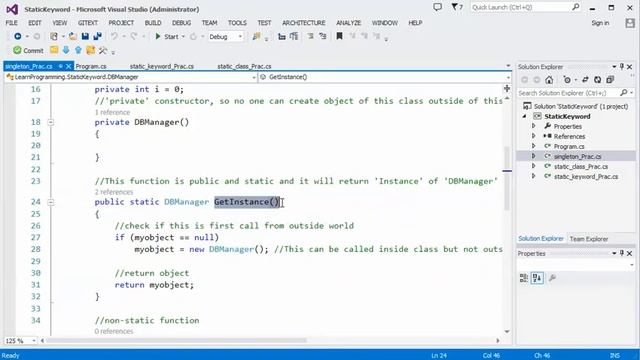640x360 pixels.
Task: Click the Quick Launch search field
Action: coord(526,7)
